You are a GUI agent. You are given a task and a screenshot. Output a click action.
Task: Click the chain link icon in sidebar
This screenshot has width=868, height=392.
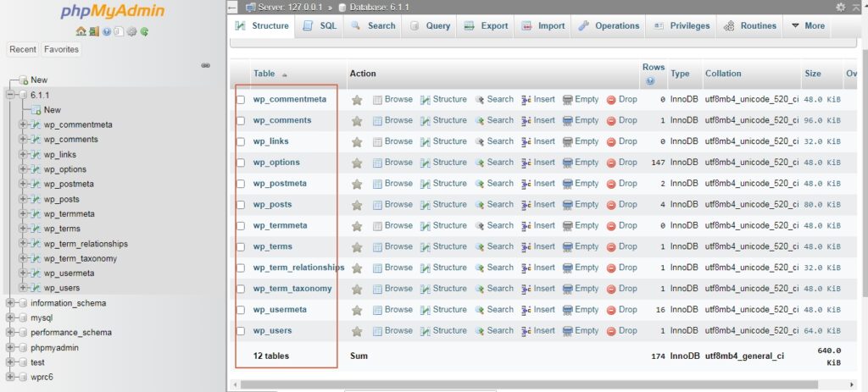pyautogui.click(x=206, y=65)
